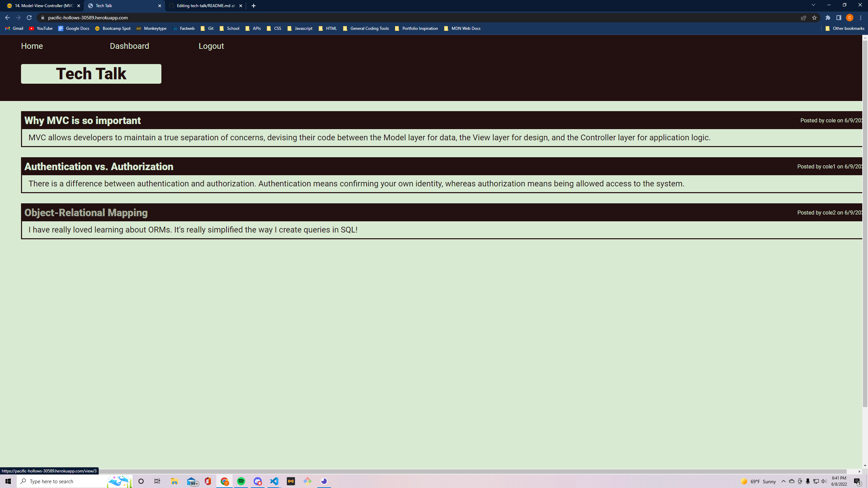868x488 pixels.
Task: Open the Extensions puzzle icon
Action: click(828, 18)
